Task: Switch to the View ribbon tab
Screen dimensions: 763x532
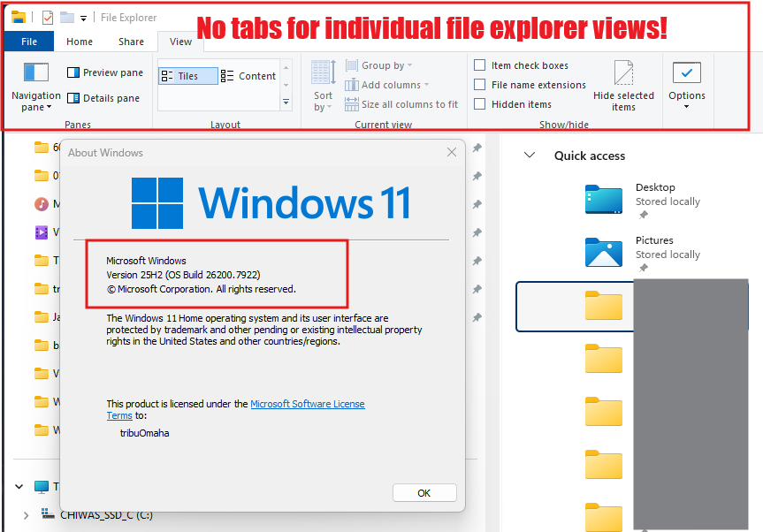Action: [x=180, y=42]
